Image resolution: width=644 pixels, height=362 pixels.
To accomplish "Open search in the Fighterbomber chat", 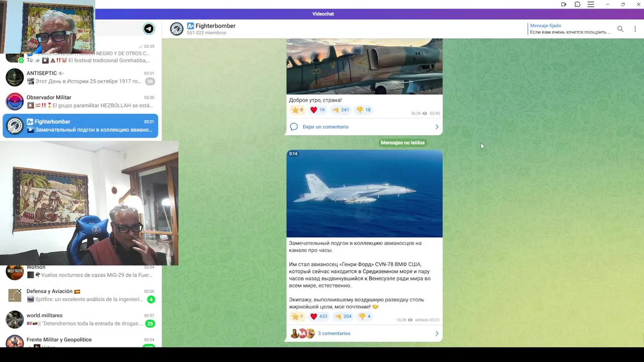I will (620, 29).
